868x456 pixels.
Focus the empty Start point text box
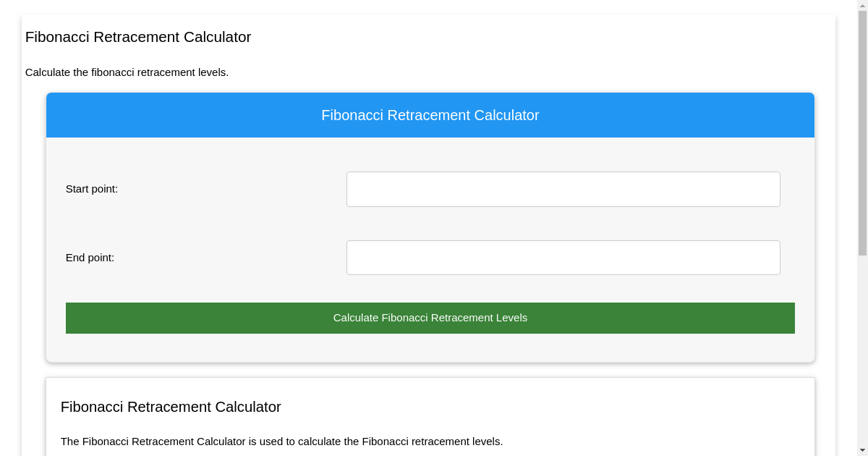(563, 189)
